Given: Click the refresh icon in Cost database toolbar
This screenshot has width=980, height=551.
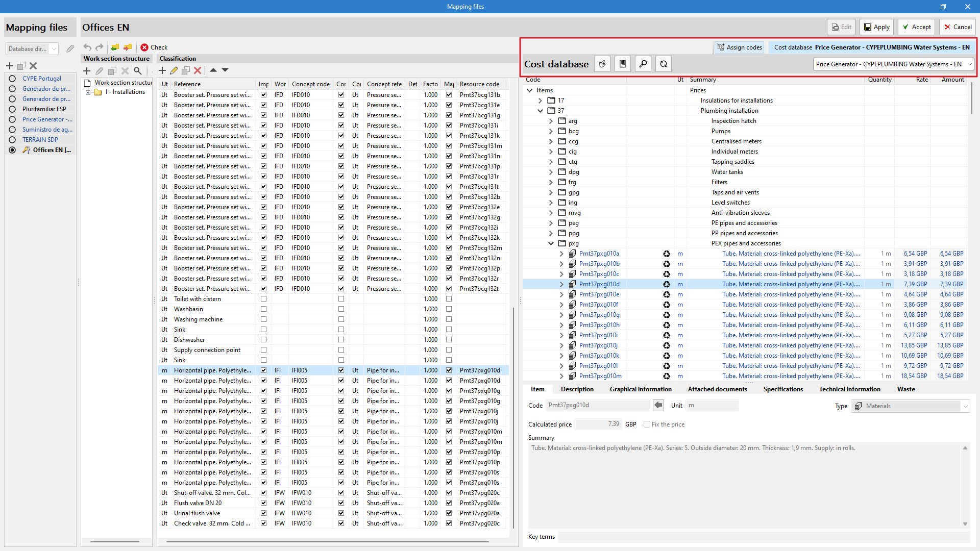Looking at the screenshot, I should (x=663, y=64).
